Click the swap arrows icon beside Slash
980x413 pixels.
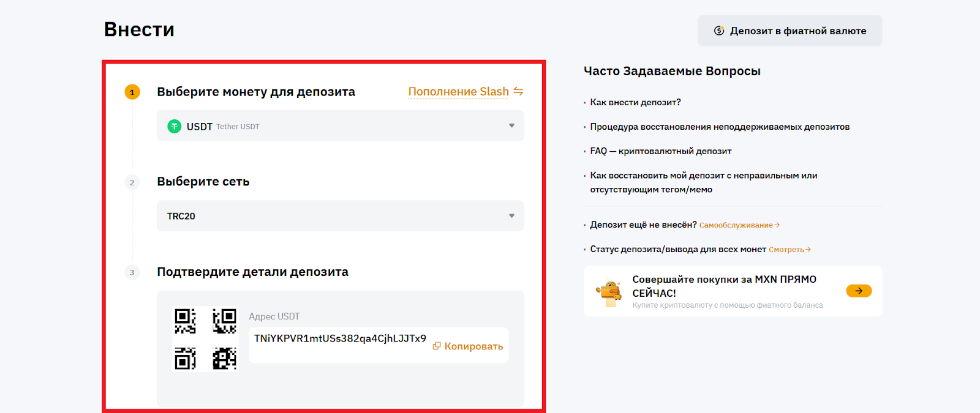point(518,91)
